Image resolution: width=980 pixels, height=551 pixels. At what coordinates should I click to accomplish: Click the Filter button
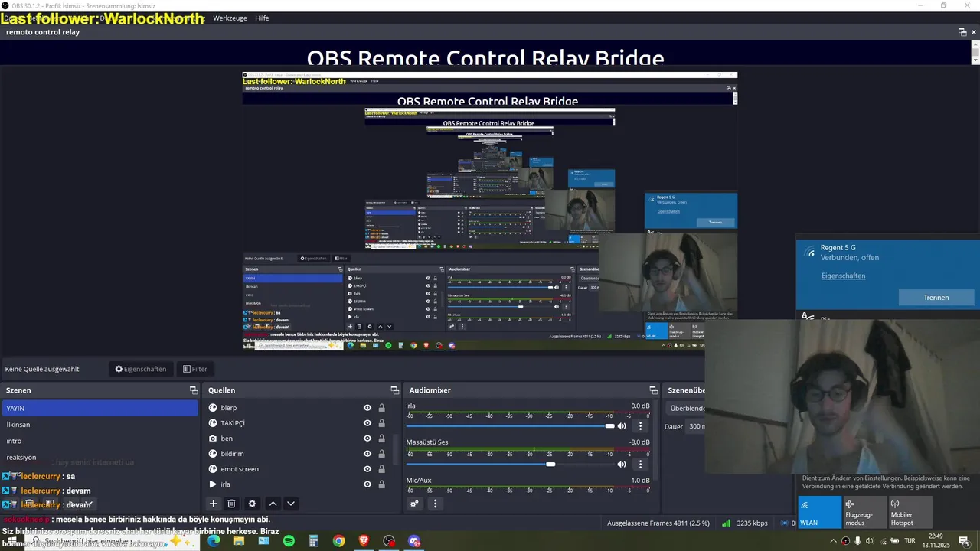pyautogui.click(x=195, y=369)
